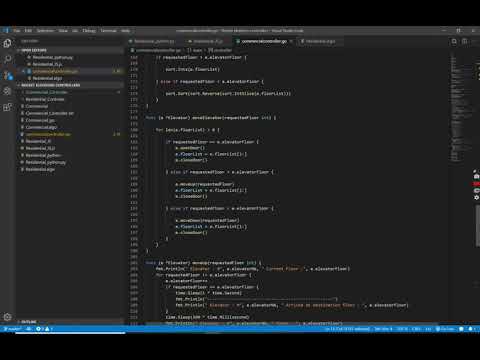This screenshot has height=360, width=480.
Task: Open the Extensions view in activity bar
Action: pyautogui.click(x=7, y=107)
